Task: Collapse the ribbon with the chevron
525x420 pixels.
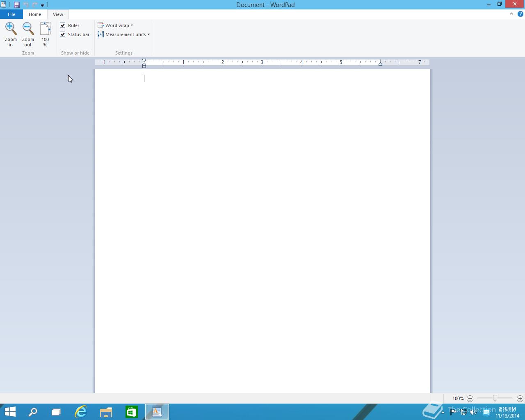Action: [x=511, y=14]
